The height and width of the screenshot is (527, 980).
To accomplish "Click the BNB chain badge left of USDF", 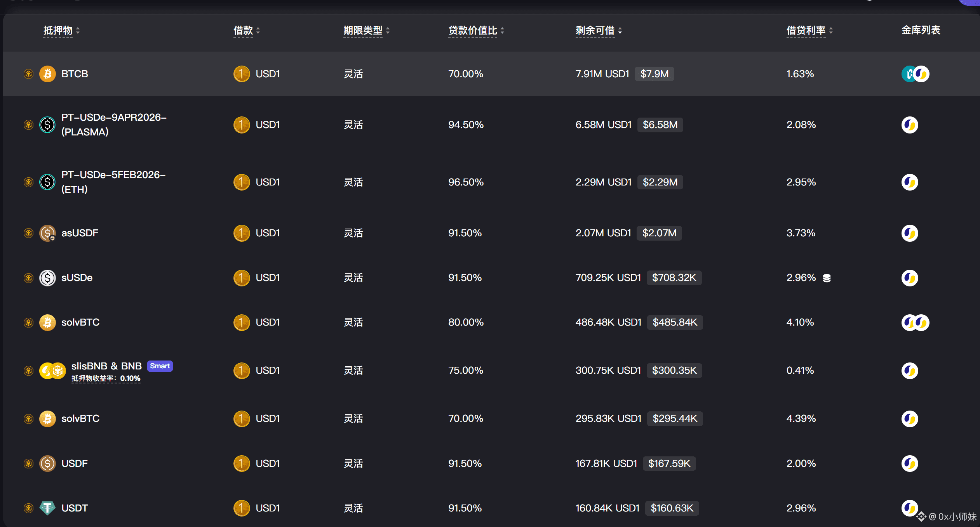I will pyautogui.click(x=28, y=463).
